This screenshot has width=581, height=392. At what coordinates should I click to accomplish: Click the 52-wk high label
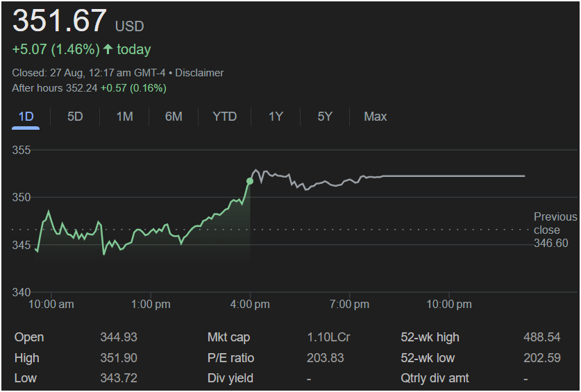[x=430, y=337]
